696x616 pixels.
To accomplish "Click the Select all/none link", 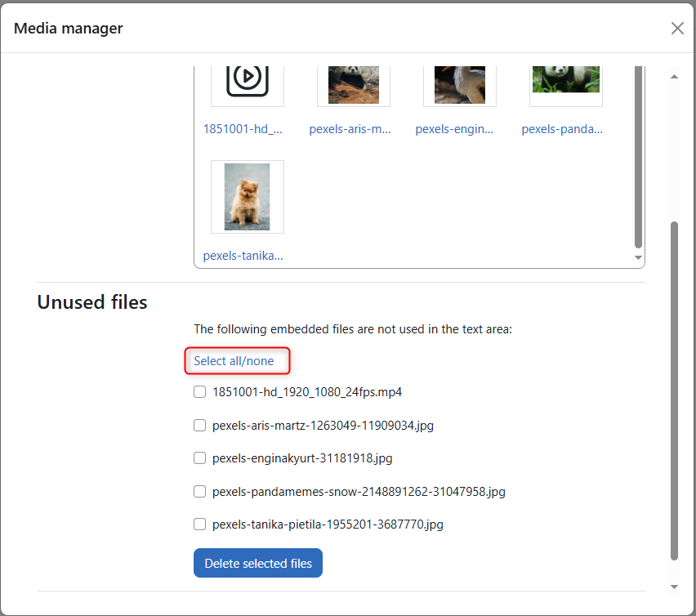I will 234,361.
